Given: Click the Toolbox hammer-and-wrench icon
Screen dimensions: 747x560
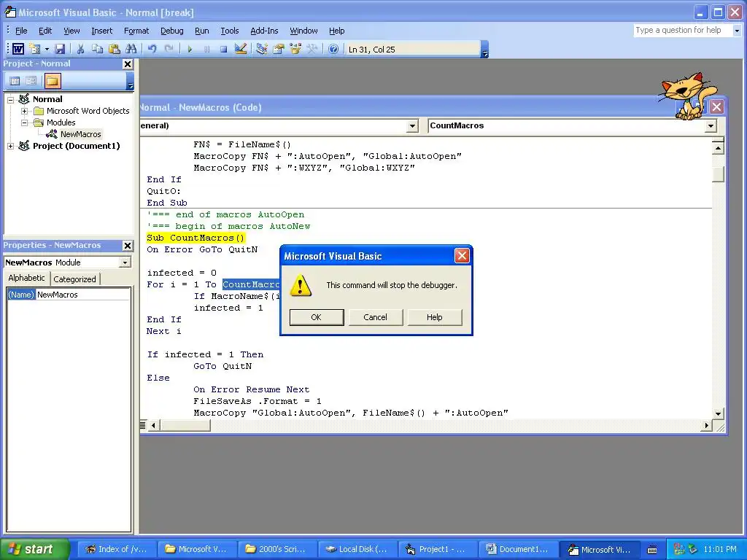Looking at the screenshot, I should click(x=312, y=49).
